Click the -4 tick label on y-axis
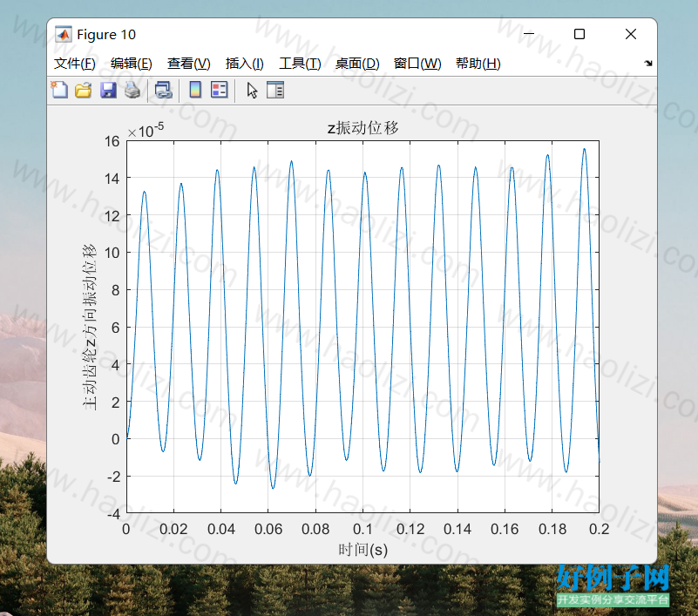This screenshot has height=616, width=698. click(x=113, y=514)
